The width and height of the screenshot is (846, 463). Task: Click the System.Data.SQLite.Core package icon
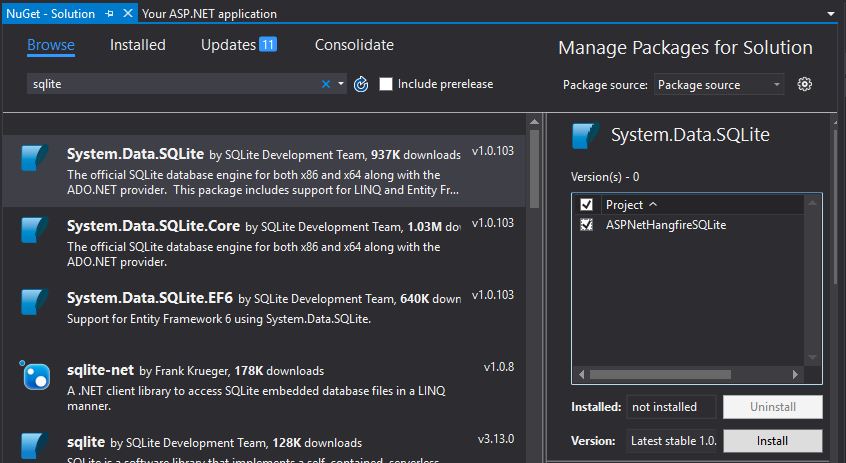point(35,229)
